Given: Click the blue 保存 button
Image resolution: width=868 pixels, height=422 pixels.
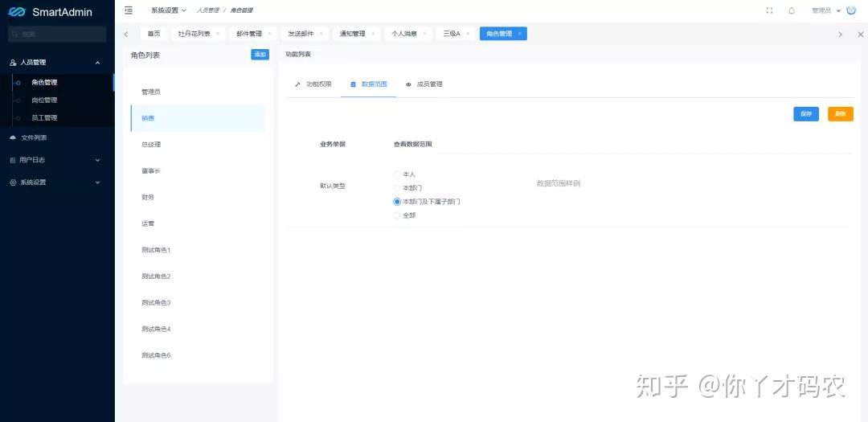Looking at the screenshot, I should (806, 113).
